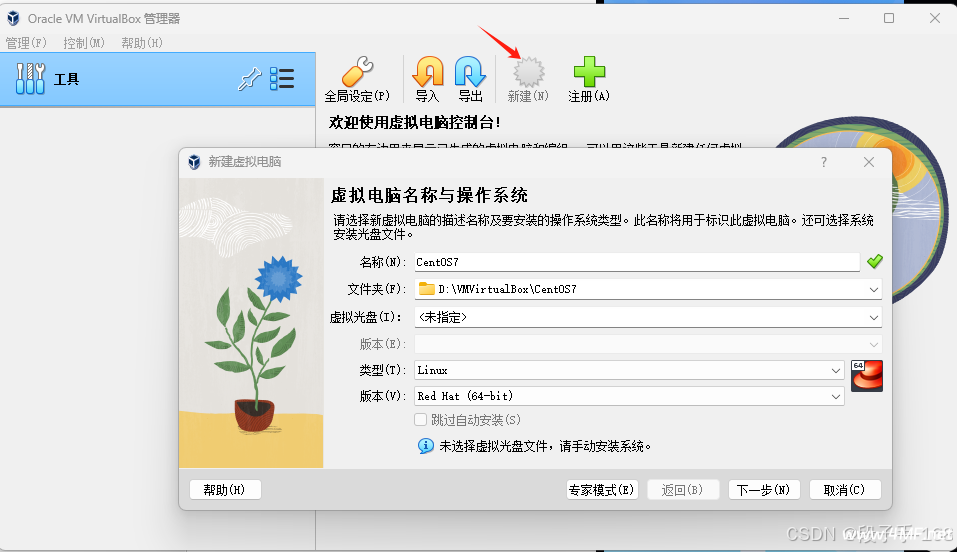This screenshot has width=957, height=552.
Task: Click the Red Hat OS type icon
Action: click(x=866, y=376)
